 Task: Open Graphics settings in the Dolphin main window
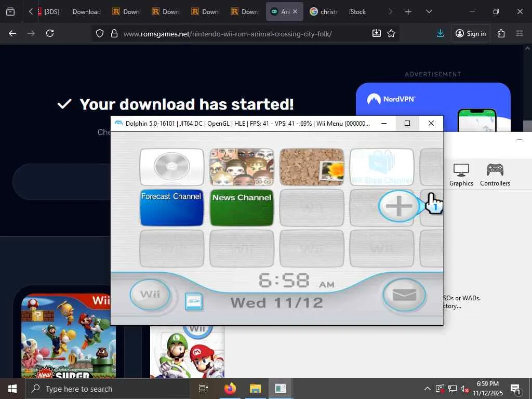click(461, 175)
